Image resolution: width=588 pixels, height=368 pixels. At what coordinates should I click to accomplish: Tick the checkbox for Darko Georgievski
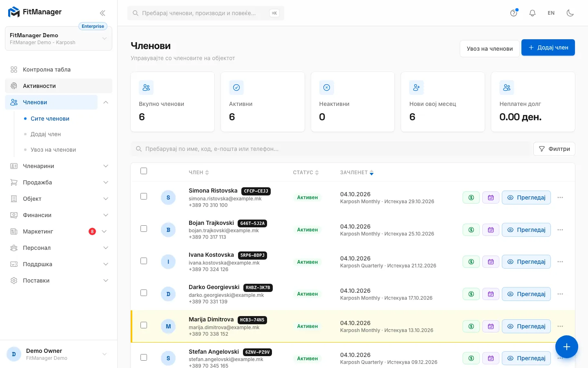[x=144, y=293]
